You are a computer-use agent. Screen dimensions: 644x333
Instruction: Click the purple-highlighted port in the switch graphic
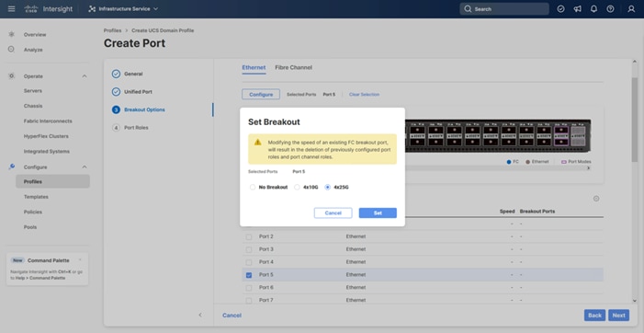pos(561,136)
